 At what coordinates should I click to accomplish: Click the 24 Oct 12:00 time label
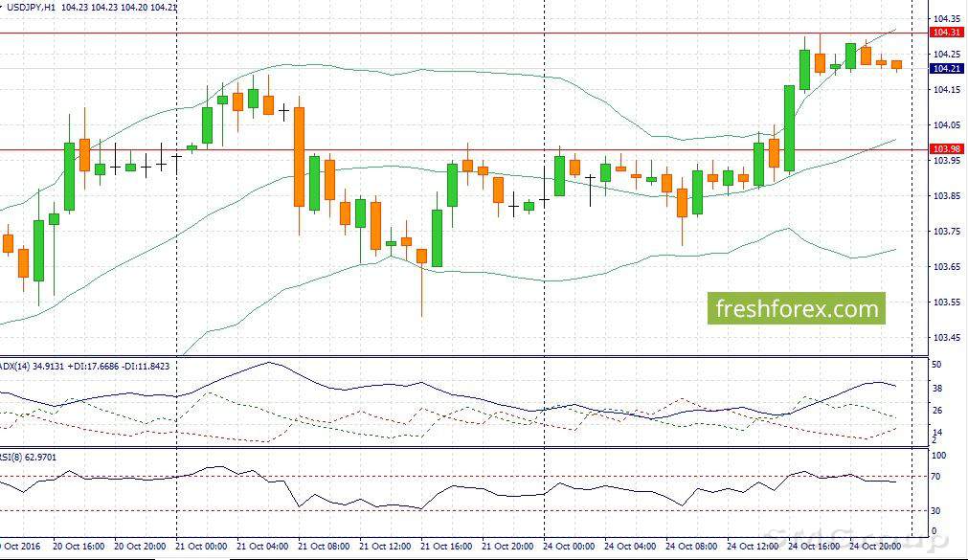[x=752, y=547]
